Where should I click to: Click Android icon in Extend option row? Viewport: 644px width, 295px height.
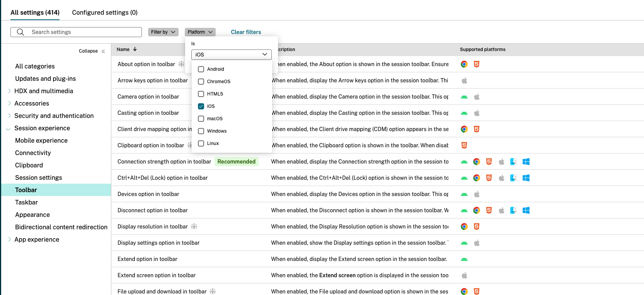464,259
